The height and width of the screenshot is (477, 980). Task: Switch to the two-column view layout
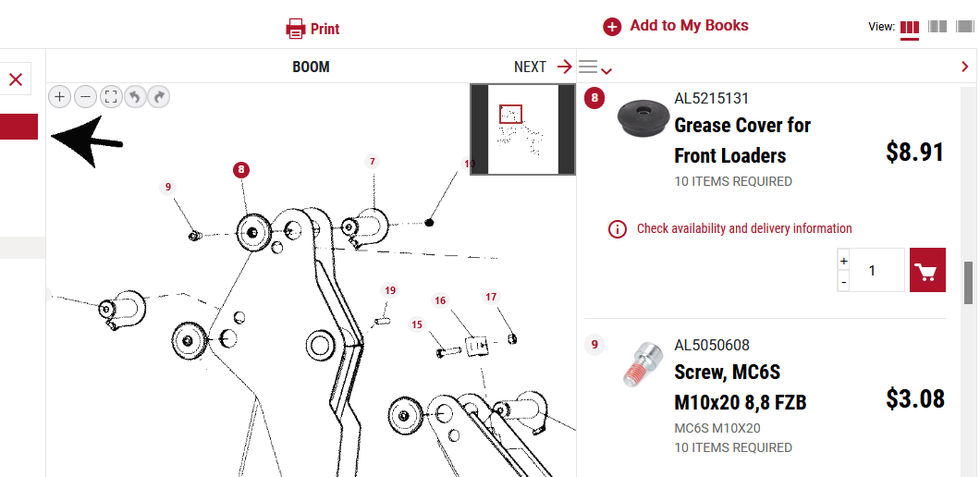click(937, 26)
